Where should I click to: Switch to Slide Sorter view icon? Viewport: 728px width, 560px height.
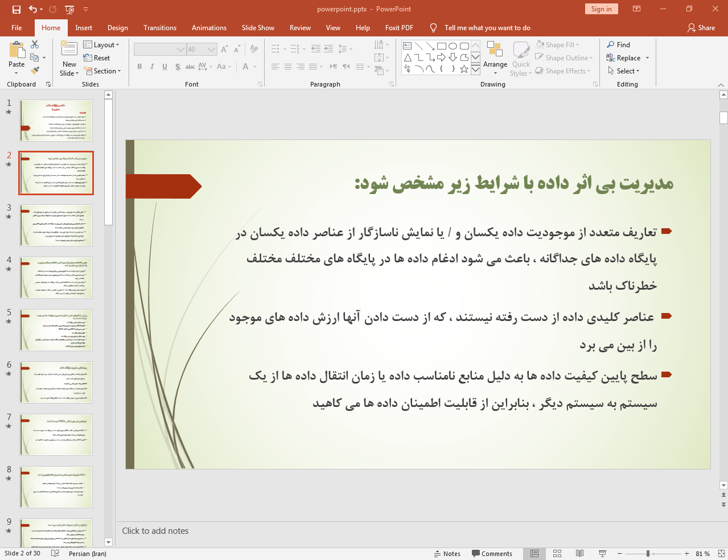tap(557, 553)
